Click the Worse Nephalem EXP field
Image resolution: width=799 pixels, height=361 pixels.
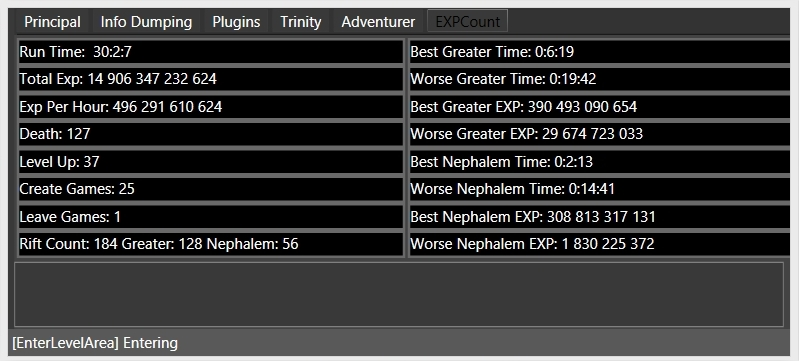pyautogui.click(x=600, y=244)
